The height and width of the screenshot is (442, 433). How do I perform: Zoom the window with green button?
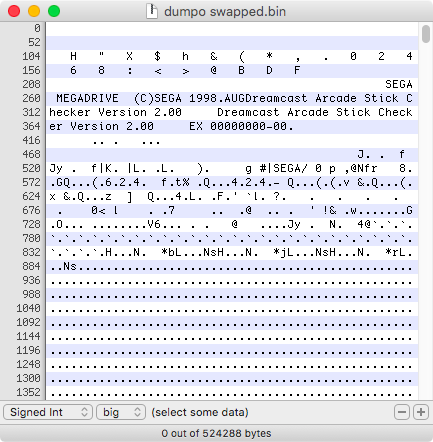tap(54, 11)
